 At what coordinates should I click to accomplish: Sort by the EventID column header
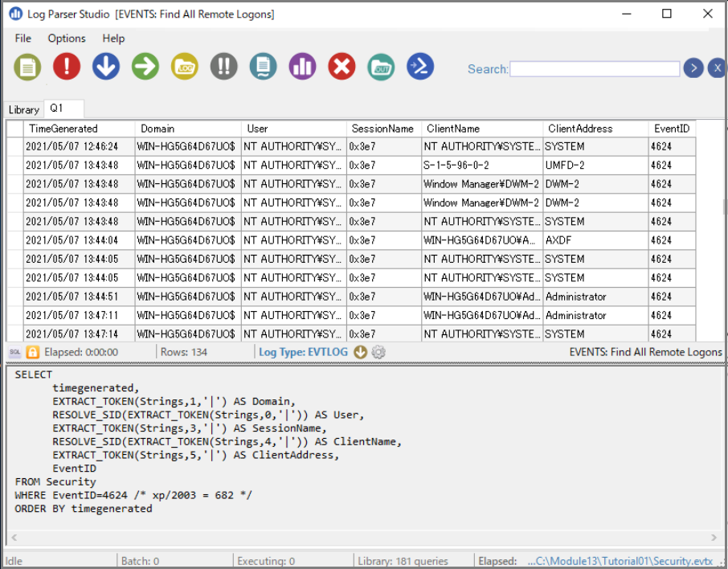click(x=672, y=129)
